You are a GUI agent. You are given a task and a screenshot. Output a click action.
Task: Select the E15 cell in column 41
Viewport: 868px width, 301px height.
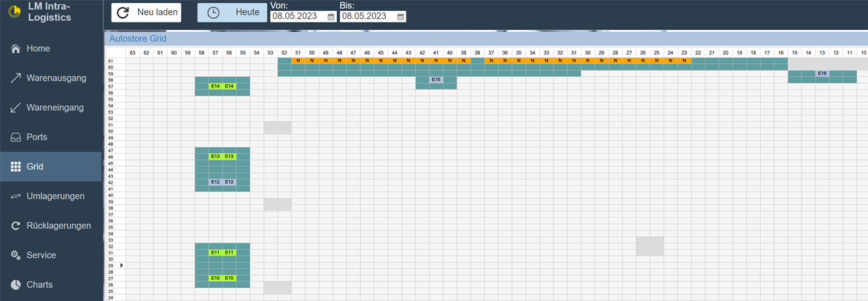(436, 79)
